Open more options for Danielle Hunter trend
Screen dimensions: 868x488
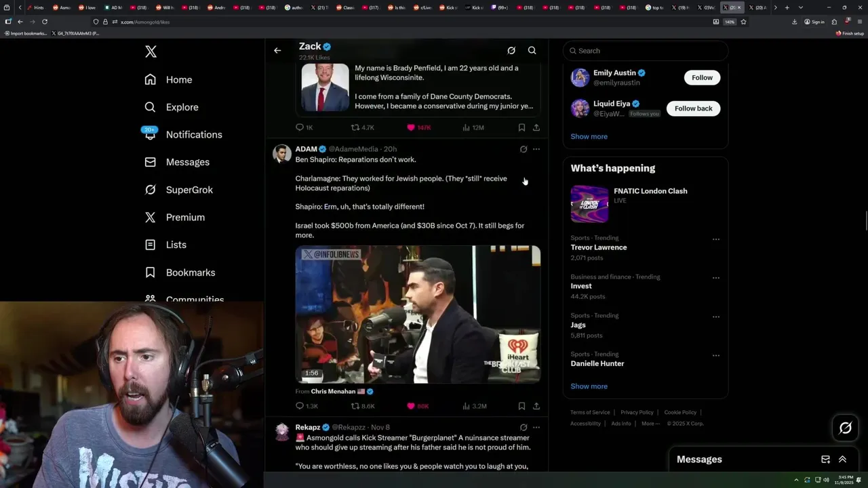click(x=715, y=355)
